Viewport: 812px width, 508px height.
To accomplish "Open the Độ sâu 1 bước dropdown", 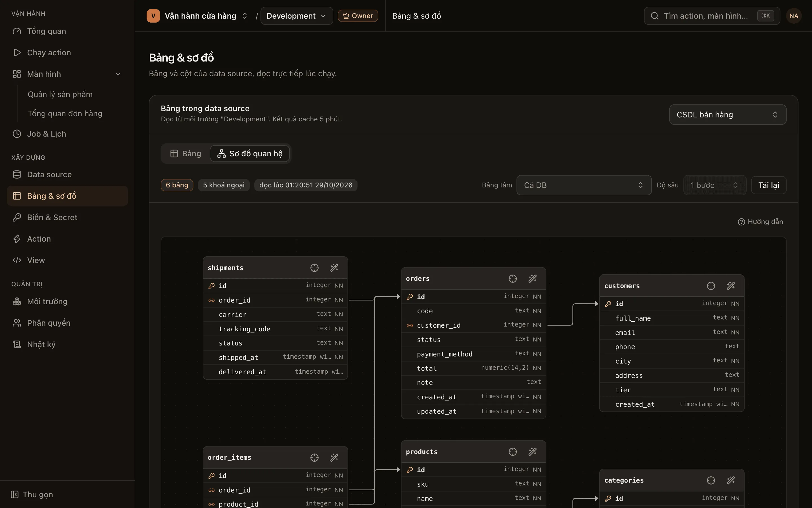I will (715, 185).
